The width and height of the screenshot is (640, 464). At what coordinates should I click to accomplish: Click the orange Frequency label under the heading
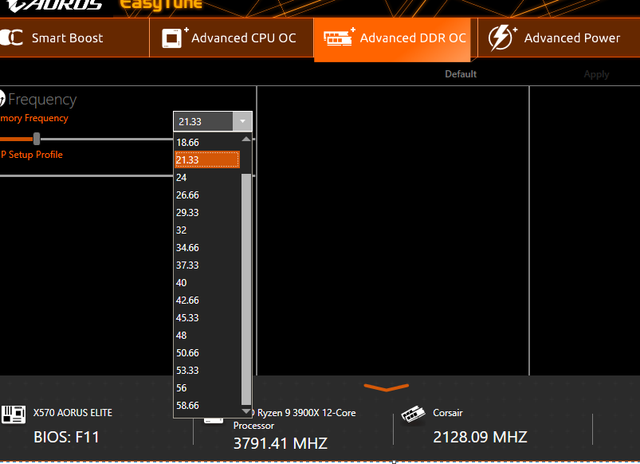pos(34,118)
